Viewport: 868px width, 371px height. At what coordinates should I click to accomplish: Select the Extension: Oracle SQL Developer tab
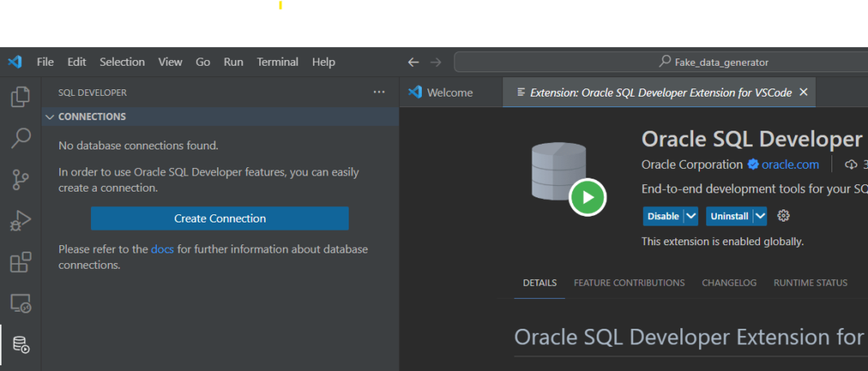point(659,93)
